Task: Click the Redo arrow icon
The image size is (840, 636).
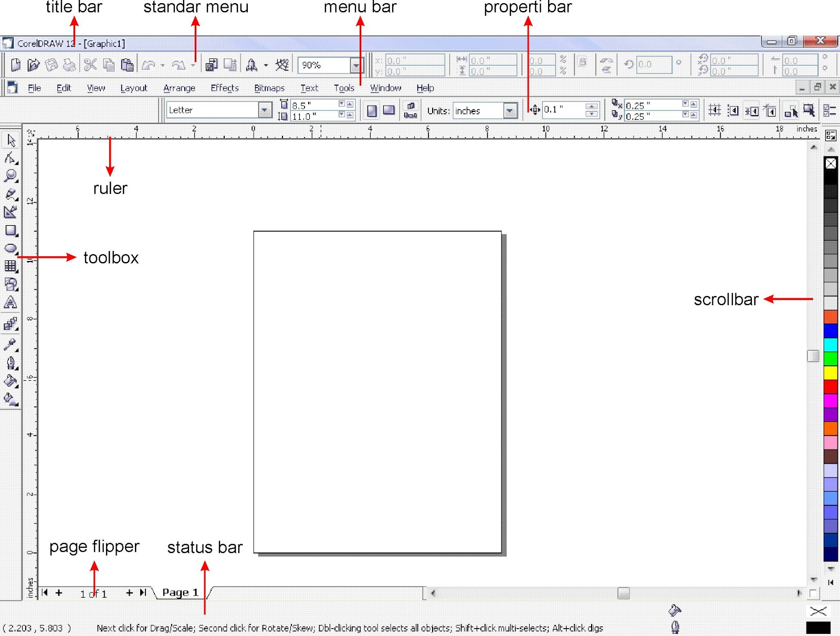Action: pos(178,65)
